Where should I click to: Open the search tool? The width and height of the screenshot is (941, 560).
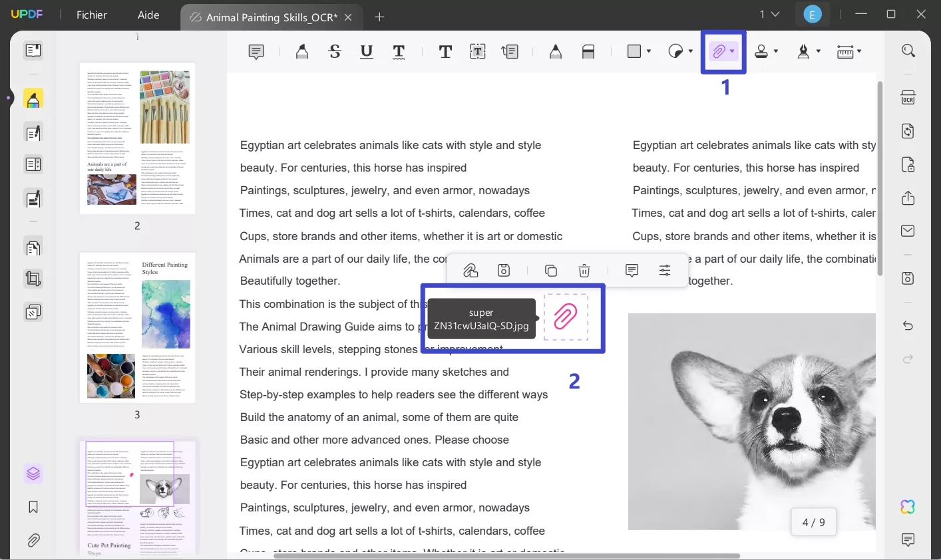(x=909, y=50)
